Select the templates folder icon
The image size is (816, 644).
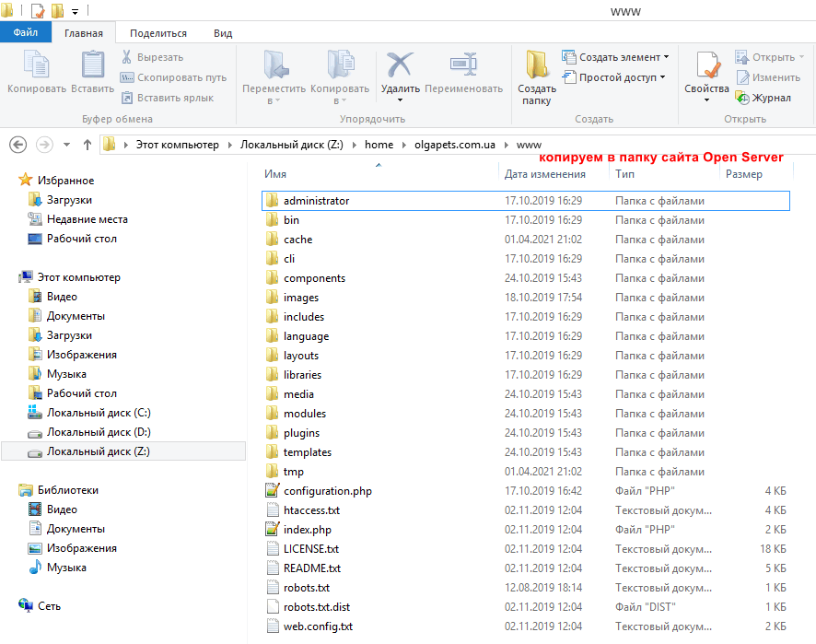(273, 451)
